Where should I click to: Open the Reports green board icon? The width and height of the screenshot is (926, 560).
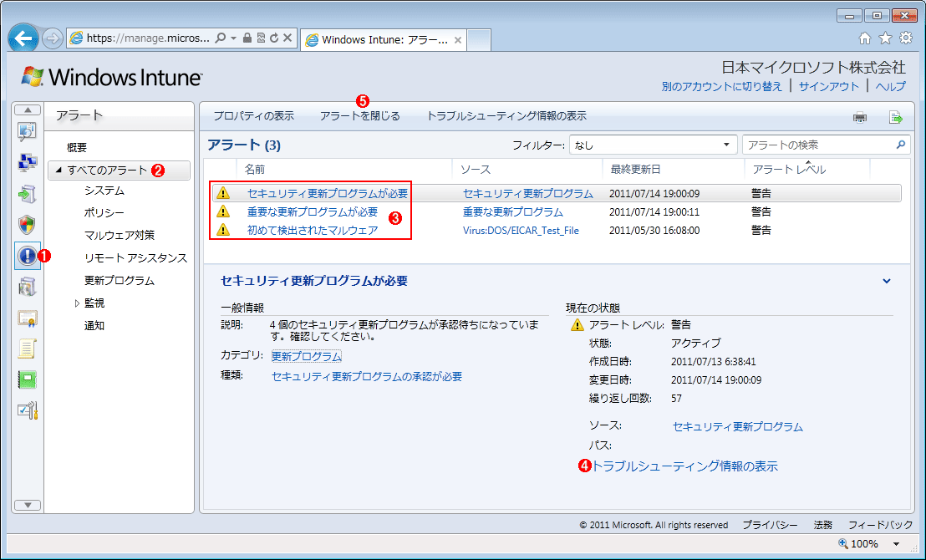pos(28,379)
